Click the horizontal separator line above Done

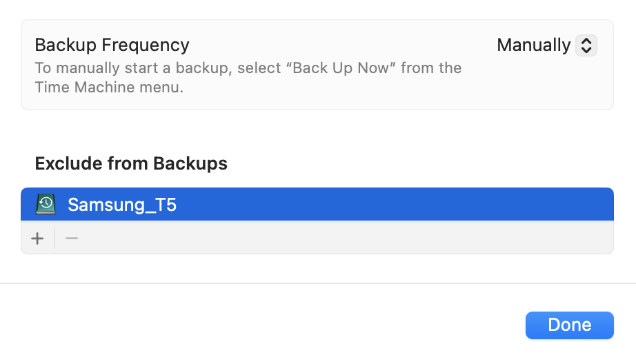(x=318, y=283)
